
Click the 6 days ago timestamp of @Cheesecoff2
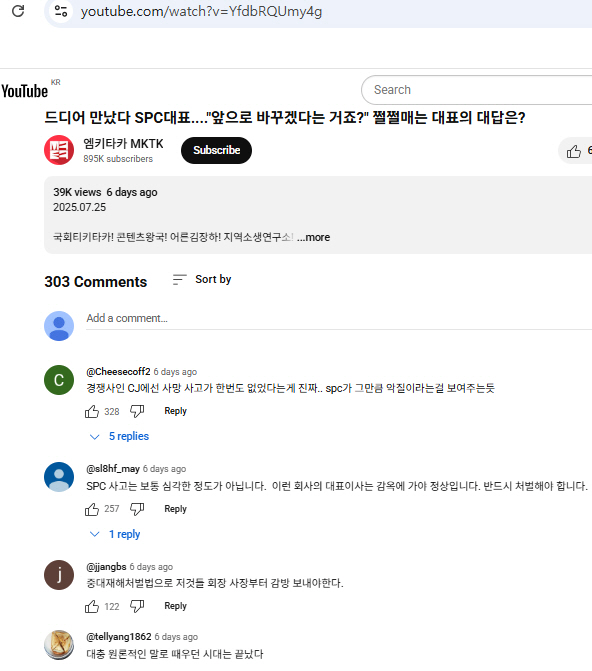point(175,372)
